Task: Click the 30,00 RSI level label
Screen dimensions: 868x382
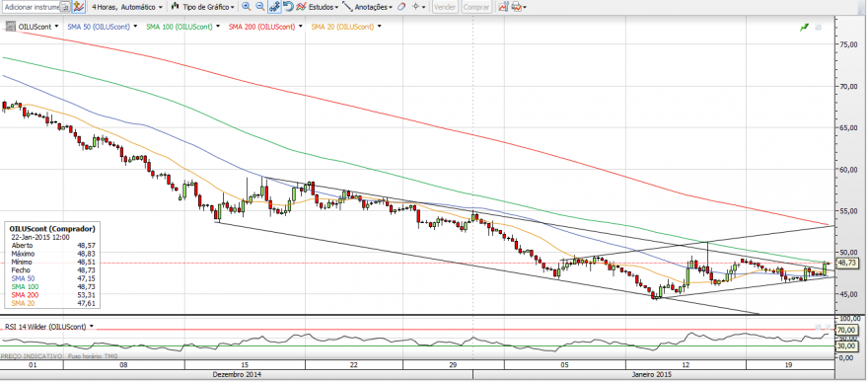Action: pos(847,346)
